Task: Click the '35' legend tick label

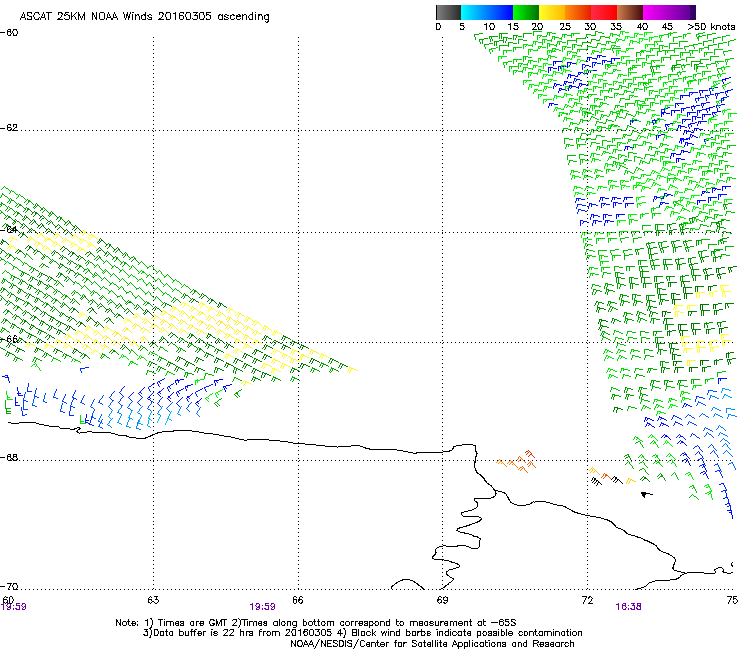Action: [616, 27]
